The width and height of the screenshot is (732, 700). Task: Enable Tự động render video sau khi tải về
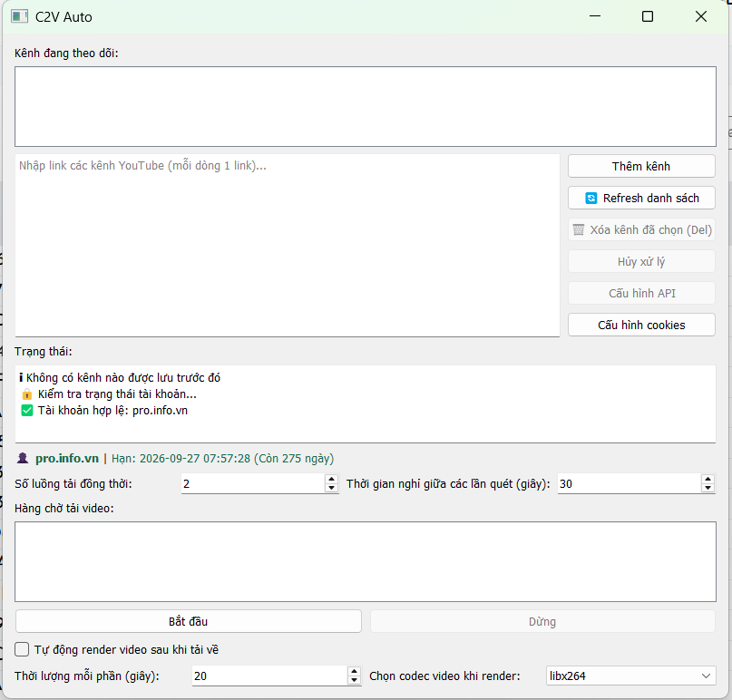[23, 649]
